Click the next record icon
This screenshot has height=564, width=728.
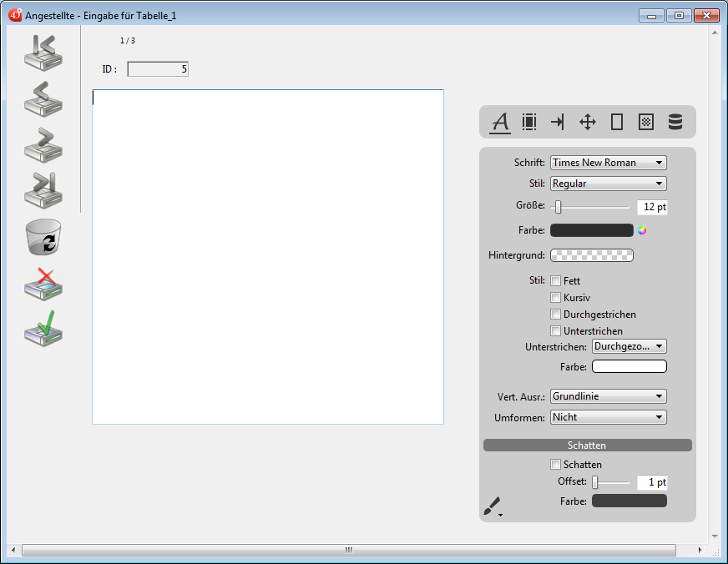point(43,144)
